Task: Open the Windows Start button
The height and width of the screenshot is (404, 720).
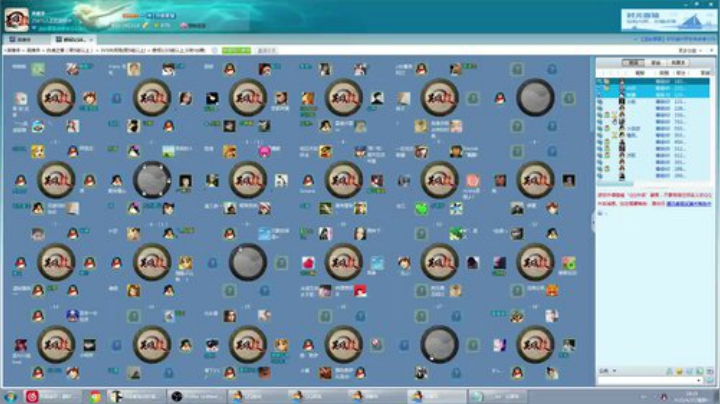Action: 10,396
